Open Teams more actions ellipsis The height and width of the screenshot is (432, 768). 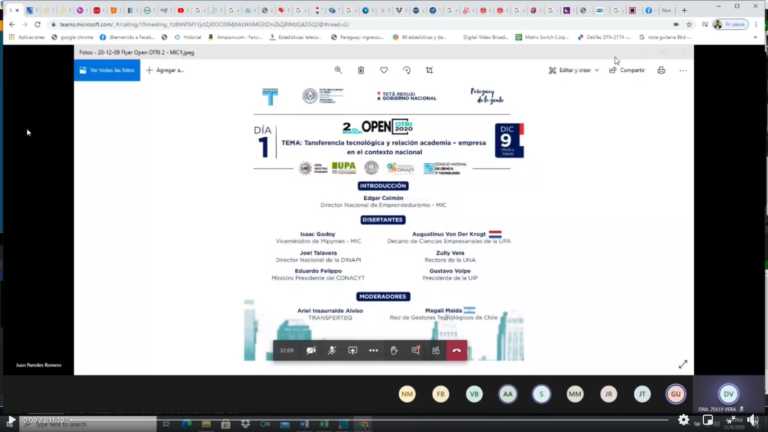pos(373,351)
